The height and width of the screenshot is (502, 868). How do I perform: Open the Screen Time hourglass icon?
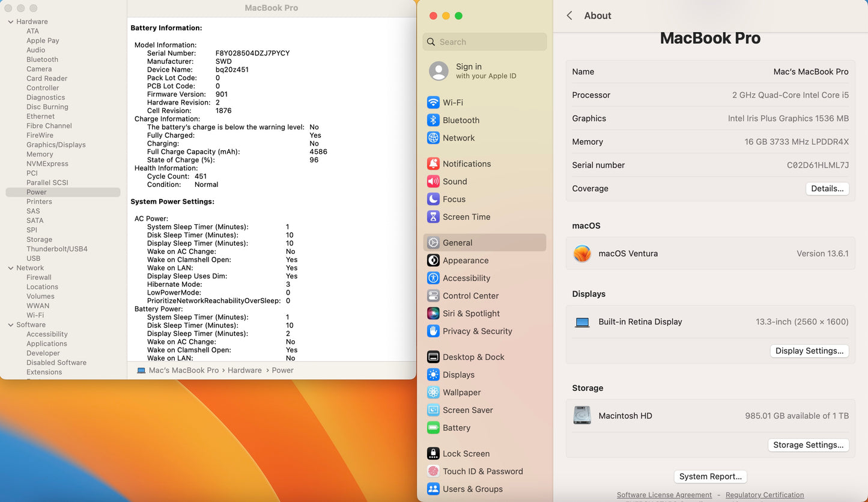[433, 217]
